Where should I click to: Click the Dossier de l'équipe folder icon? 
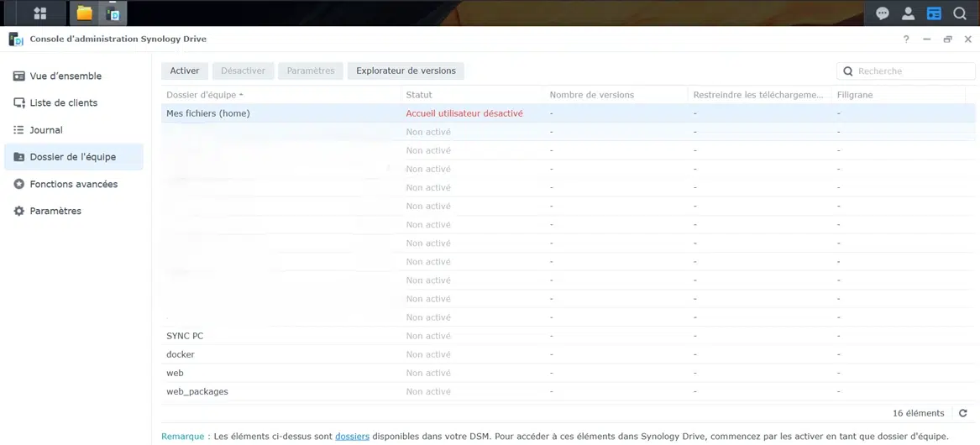(x=19, y=157)
